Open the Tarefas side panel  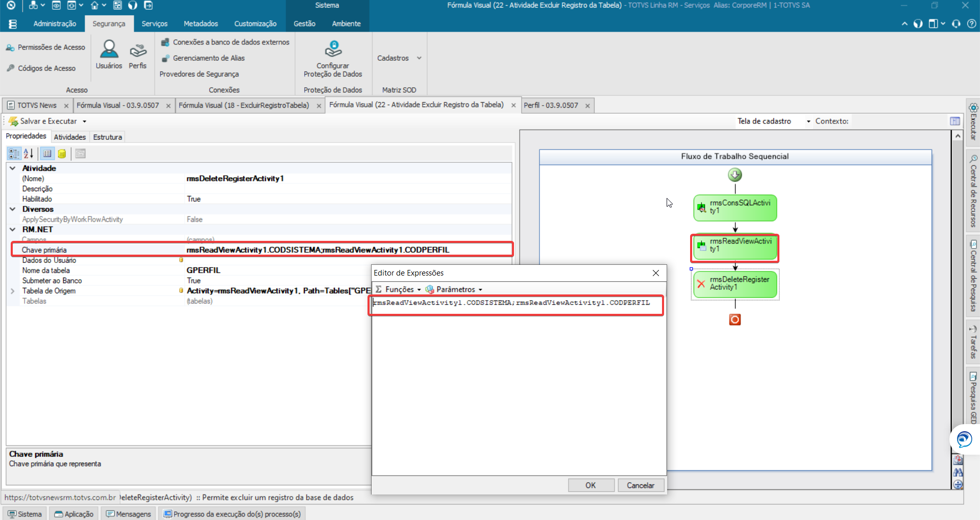pos(973,342)
